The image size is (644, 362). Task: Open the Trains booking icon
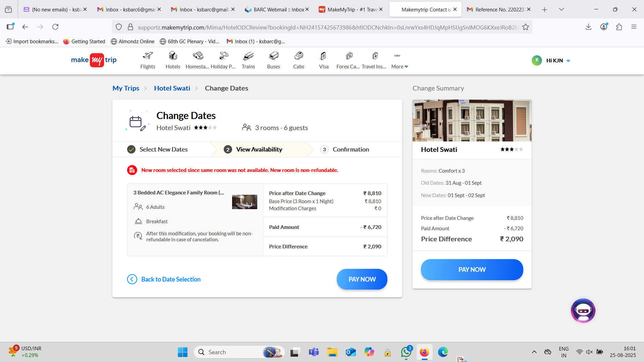(x=248, y=56)
